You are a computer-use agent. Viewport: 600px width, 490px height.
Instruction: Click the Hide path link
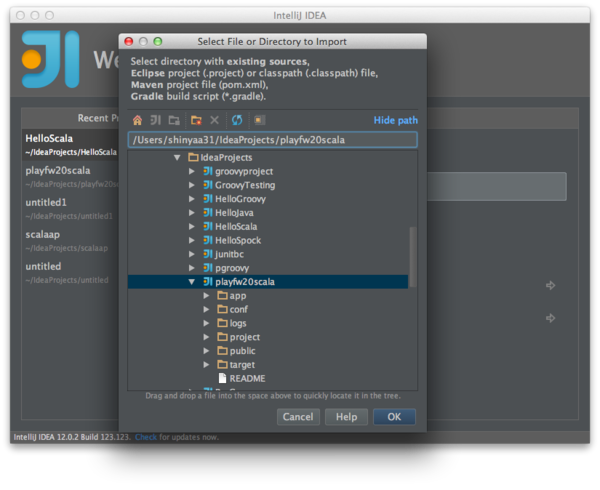pos(396,120)
